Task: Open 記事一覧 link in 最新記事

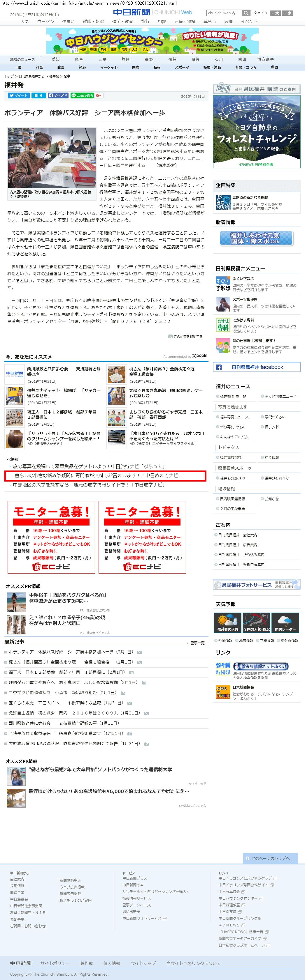Action: pyautogui.click(x=197, y=643)
